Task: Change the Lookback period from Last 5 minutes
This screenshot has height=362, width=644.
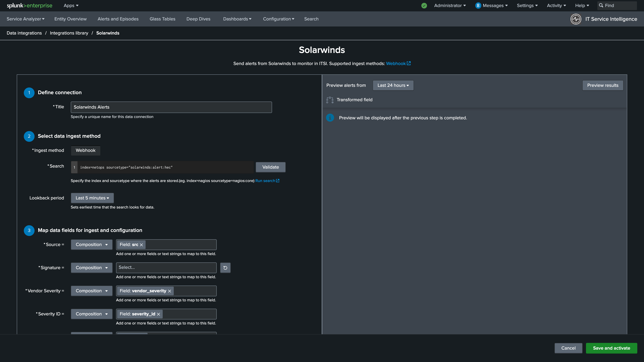Action: (x=92, y=198)
